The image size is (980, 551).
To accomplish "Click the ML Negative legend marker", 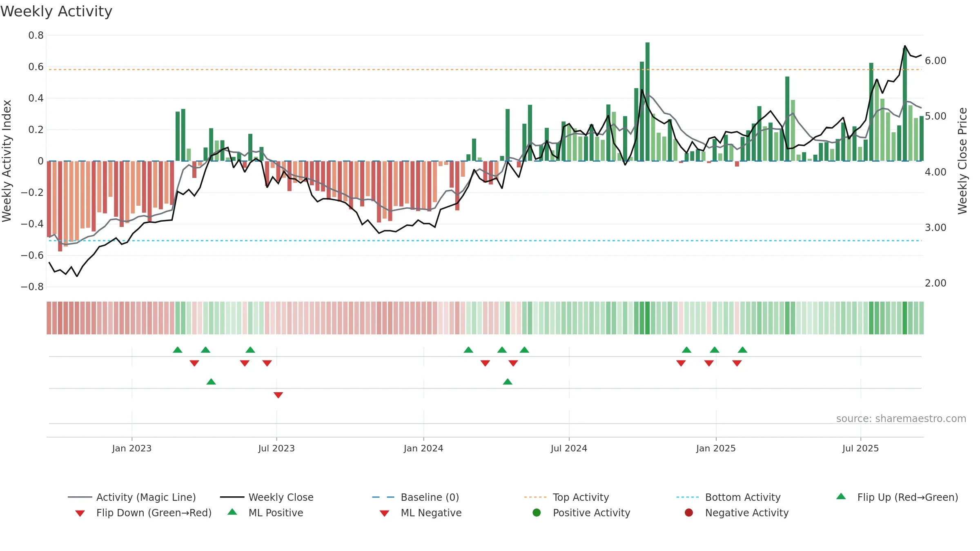I will tap(384, 513).
